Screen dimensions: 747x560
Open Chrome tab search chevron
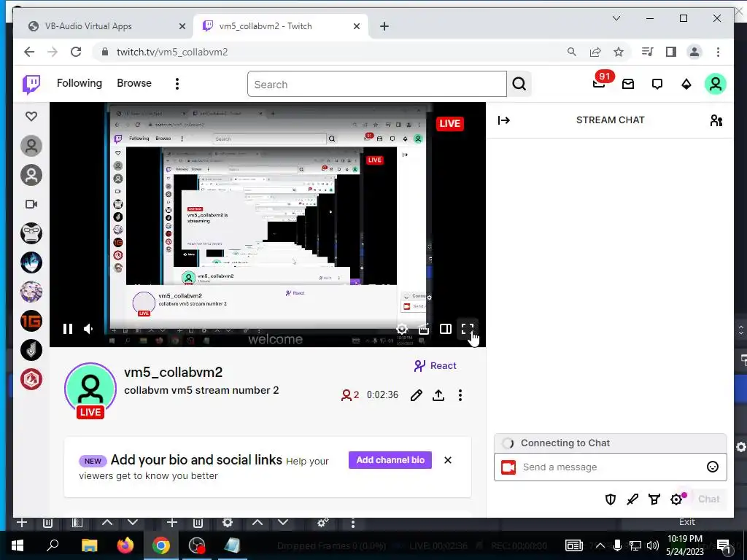click(616, 18)
